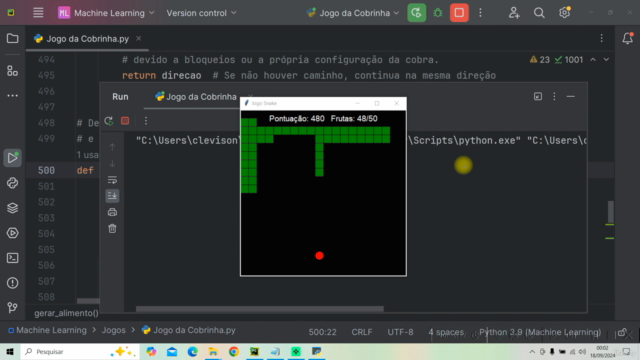Rerun Jogo da Cobrinha from top toolbar

coord(417,13)
